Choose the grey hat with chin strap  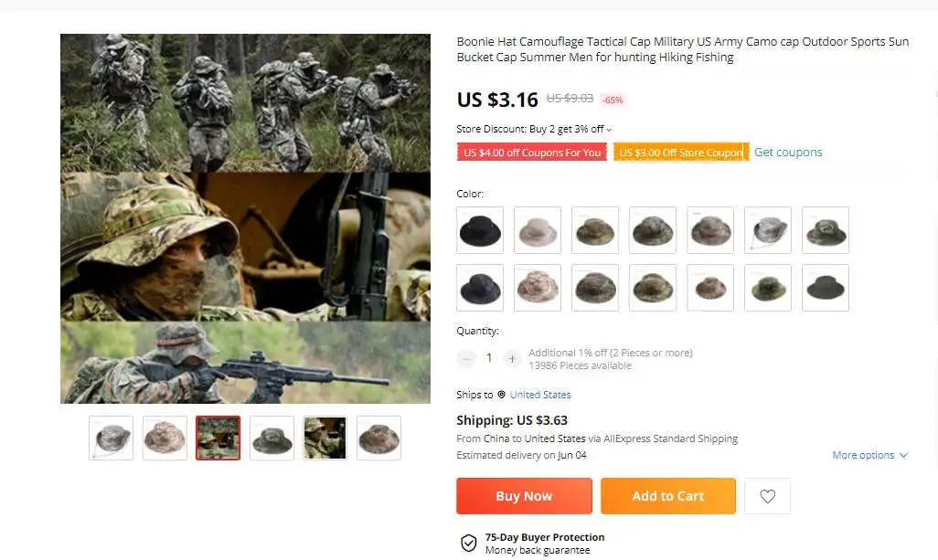pyautogui.click(x=768, y=230)
